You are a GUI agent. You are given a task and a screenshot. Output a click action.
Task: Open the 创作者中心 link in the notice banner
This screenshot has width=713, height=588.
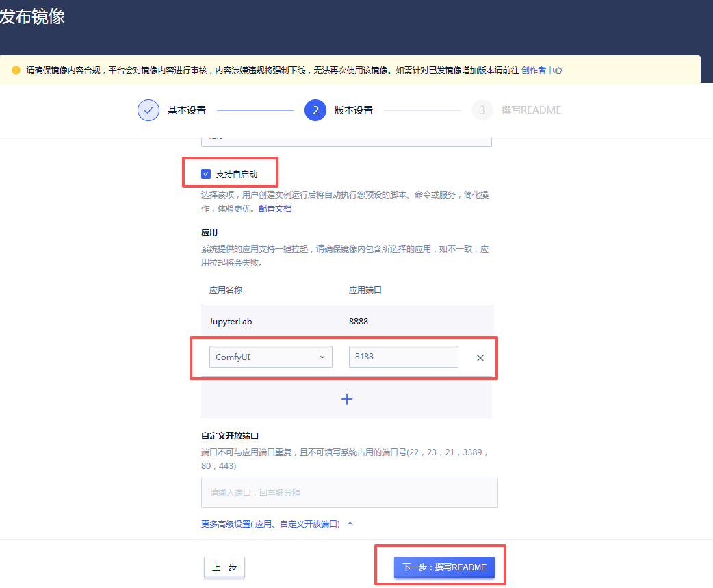pyautogui.click(x=542, y=69)
